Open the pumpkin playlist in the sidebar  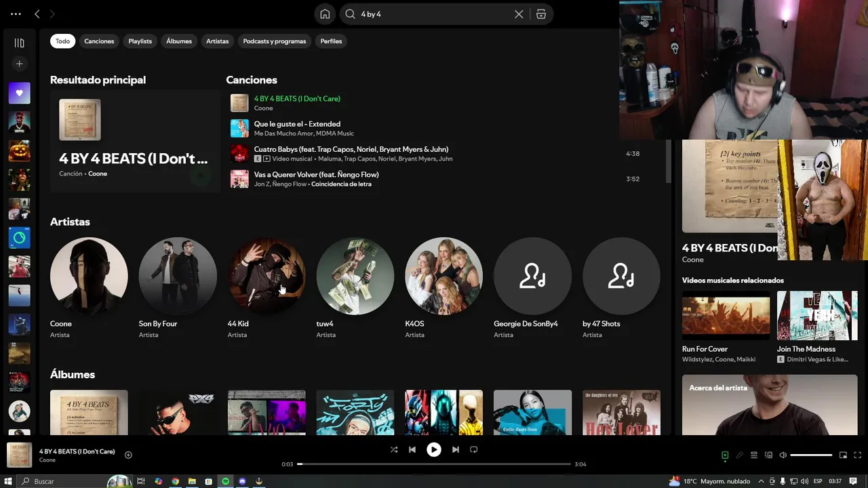click(x=19, y=150)
